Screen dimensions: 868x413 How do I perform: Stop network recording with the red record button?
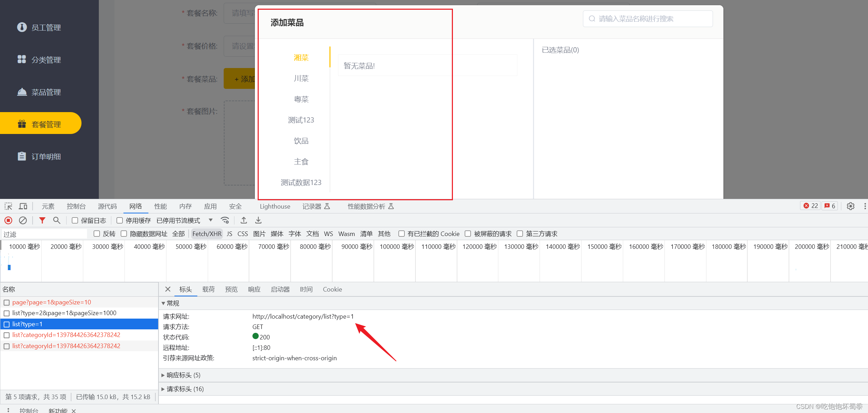(x=8, y=220)
